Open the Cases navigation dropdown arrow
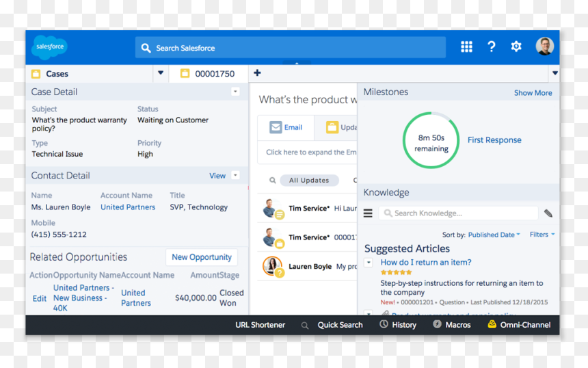The height and width of the screenshot is (368, 588). point(161,73)
